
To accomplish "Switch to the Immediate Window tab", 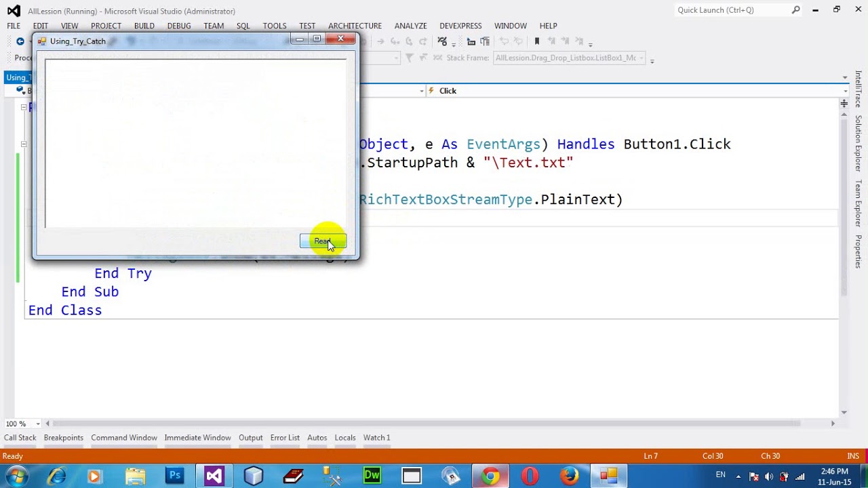I will pyautogui.click(x=197, y=438).
